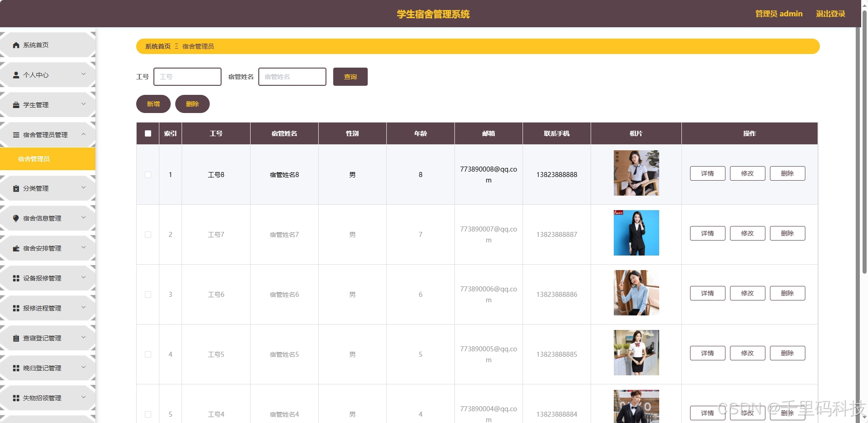Click the grid icon beside 失物招领管理
The image size is (868, 423).
click(16, 398)
